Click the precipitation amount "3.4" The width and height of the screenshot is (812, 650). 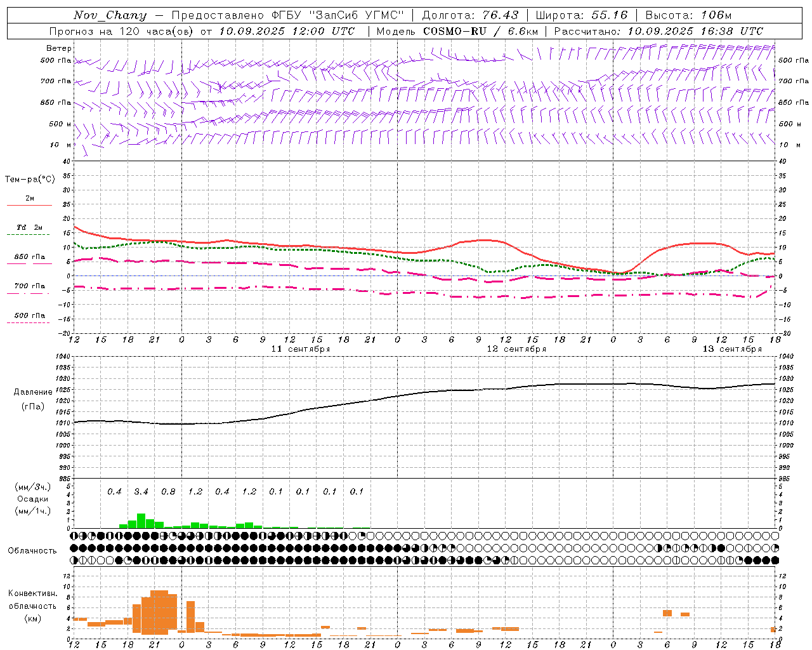[141, 492]
